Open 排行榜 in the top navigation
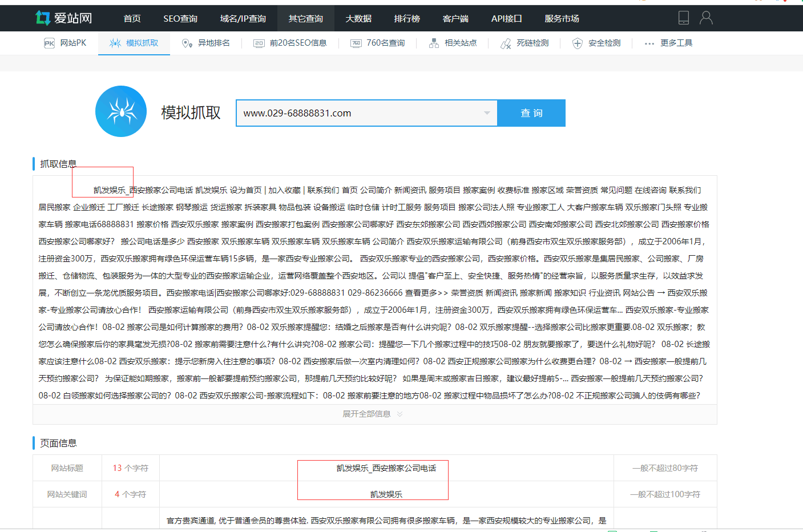803x532 pixels. click(407, 19)
